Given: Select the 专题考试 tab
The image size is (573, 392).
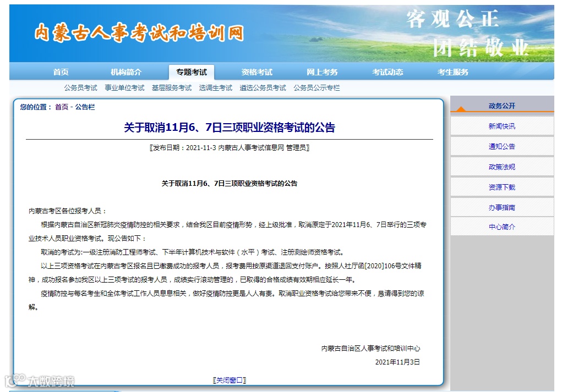Looking at the screenshot, I should tap(192, 72).
